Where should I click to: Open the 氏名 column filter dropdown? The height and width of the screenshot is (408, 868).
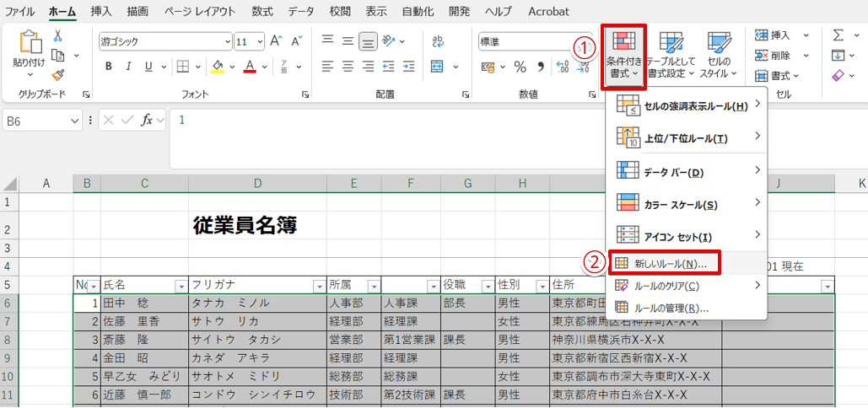(181, 286)
